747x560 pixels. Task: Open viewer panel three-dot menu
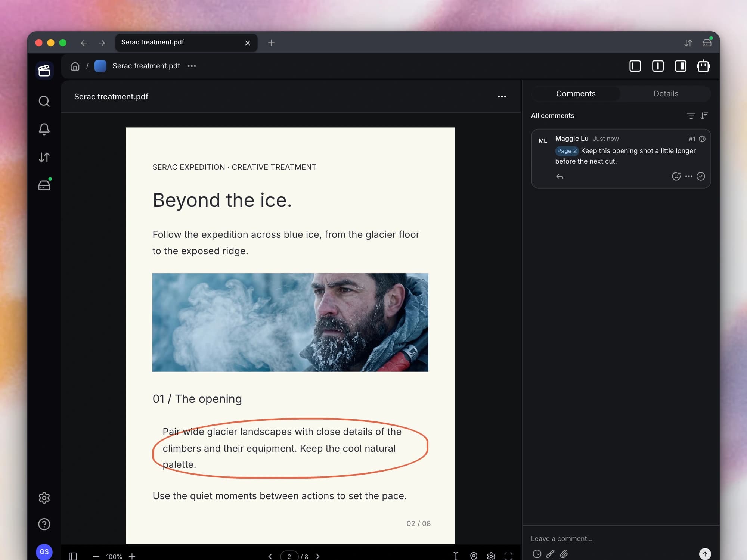[x=502, y=97]
